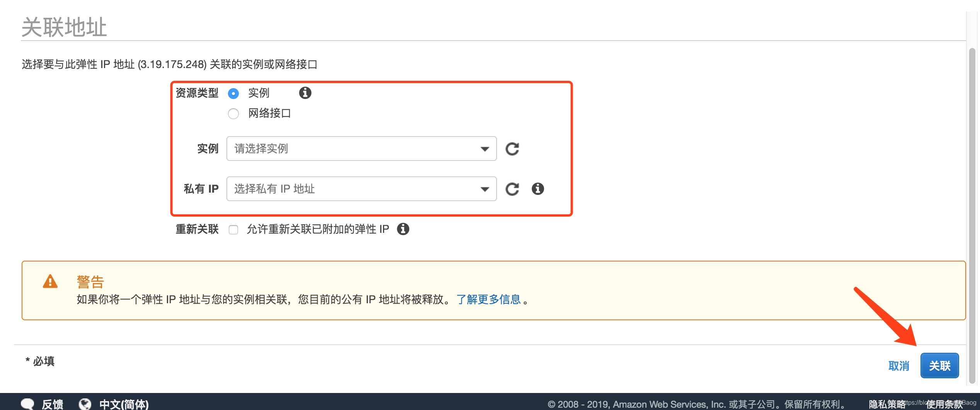Click the blue 关联 button
This screenshot has width=980, height=410.
coord(939,366)
